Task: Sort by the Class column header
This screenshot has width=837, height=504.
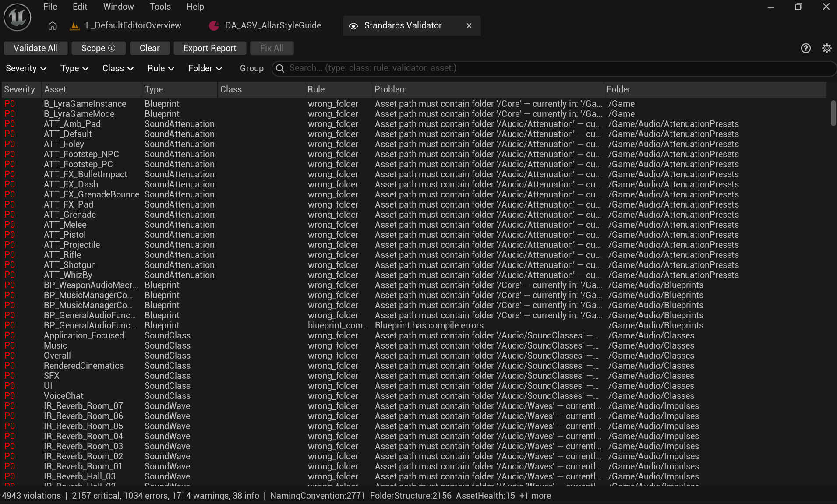Action: click(x=261, y=89)
